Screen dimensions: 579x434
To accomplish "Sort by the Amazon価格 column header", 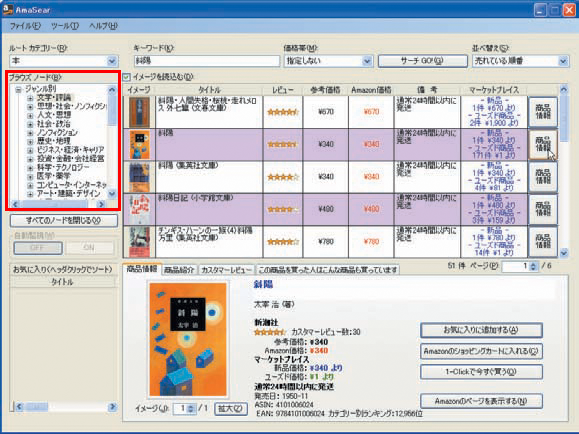I will coord(371,90).
